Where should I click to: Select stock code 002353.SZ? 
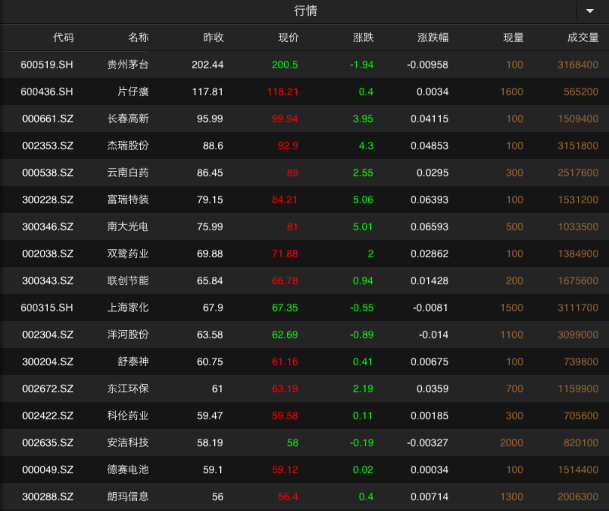[47, 146]
